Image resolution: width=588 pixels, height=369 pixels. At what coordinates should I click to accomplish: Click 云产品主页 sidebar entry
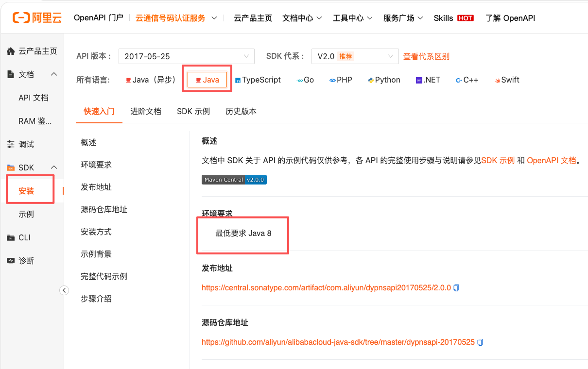(38, 51)
